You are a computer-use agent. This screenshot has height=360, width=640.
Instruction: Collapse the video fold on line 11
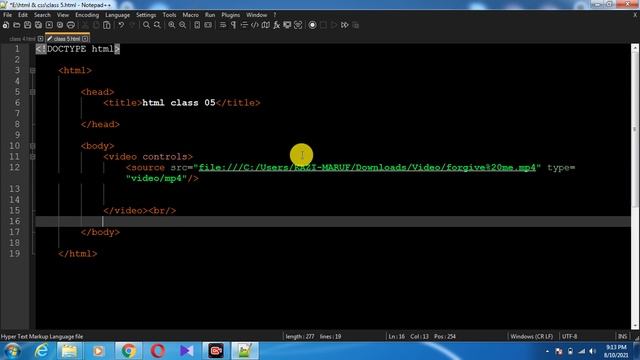click(33, 157)
